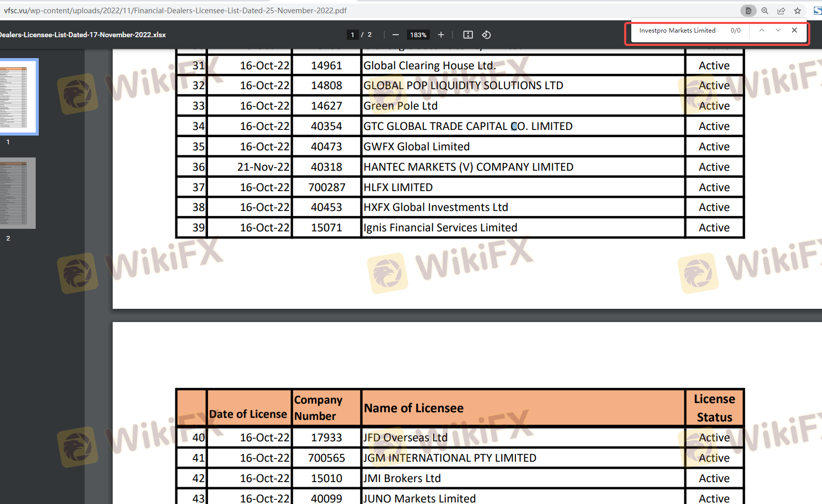Rotate the document counterclockwise

click(x=486, y=35)
